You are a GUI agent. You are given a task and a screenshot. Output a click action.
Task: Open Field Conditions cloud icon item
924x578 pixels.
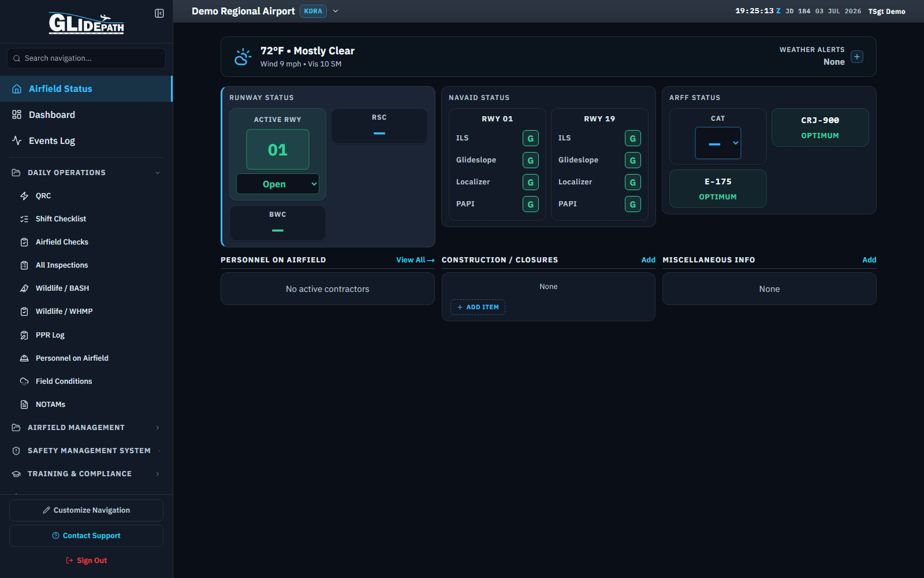pyautogui.click(x=24, y=381)
